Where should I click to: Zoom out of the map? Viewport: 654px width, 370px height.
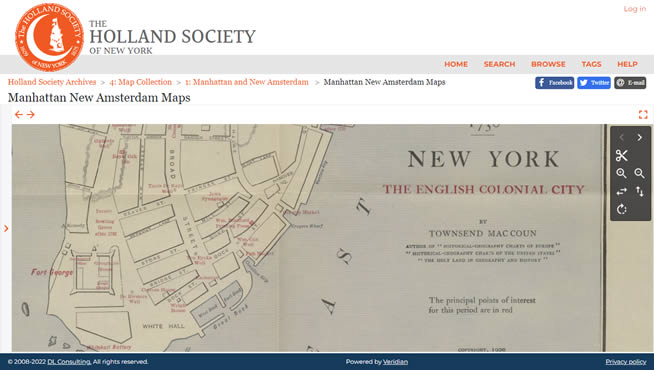[x=639, y=174]
